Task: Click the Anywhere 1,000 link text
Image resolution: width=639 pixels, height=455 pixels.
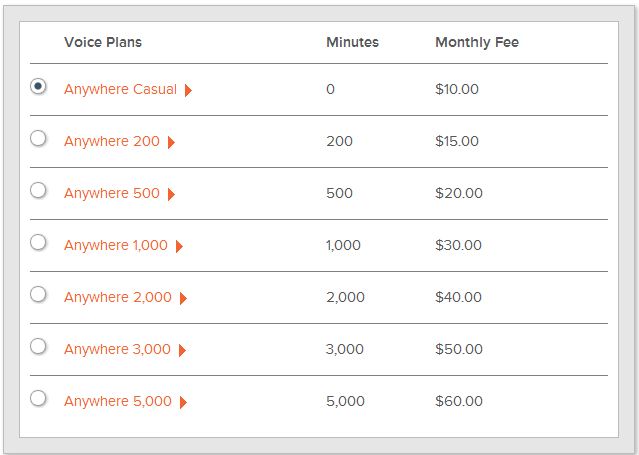Action: (116, 245)
